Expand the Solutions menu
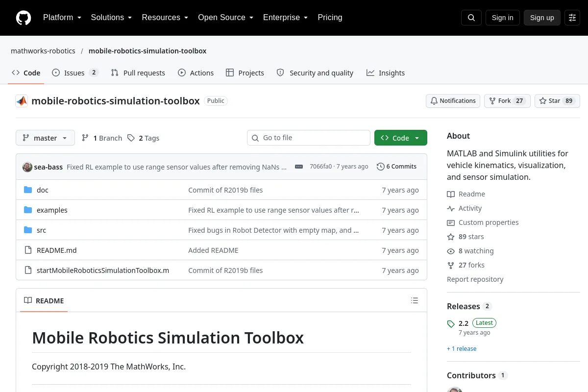The height and width of the screenshot is (392, 588). pos(111,18)
